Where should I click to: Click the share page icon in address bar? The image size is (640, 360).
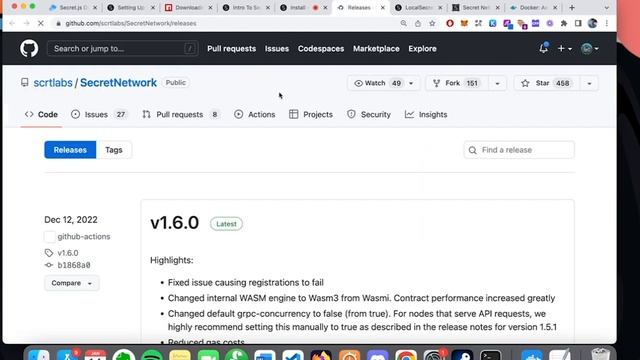(418, 23)
